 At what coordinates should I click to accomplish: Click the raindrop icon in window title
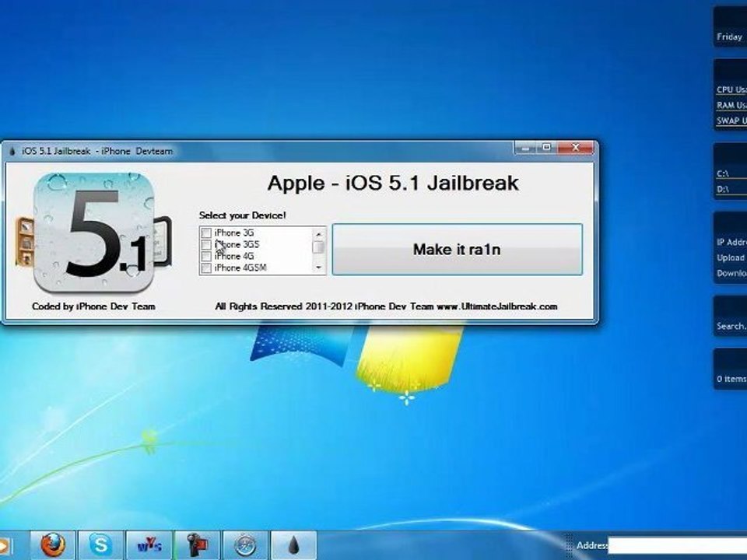coord(12,152)
